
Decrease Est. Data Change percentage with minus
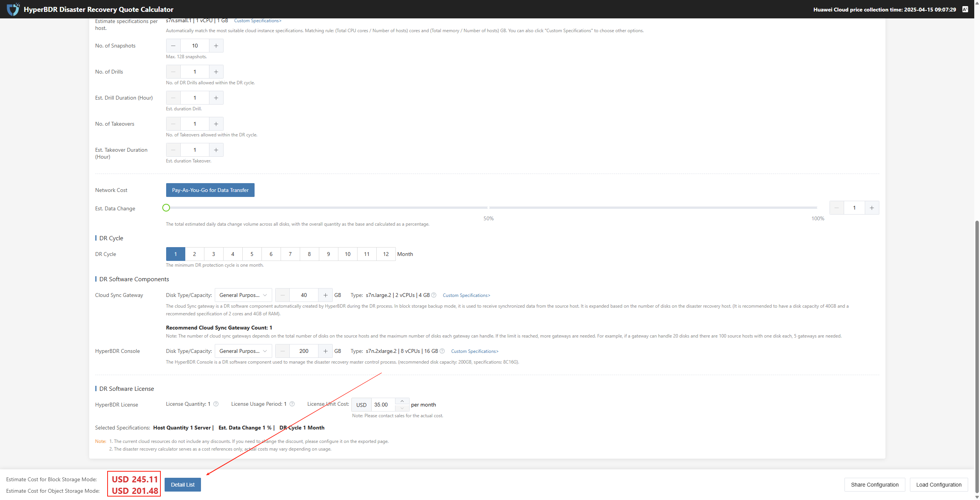[x=836, y=208]
